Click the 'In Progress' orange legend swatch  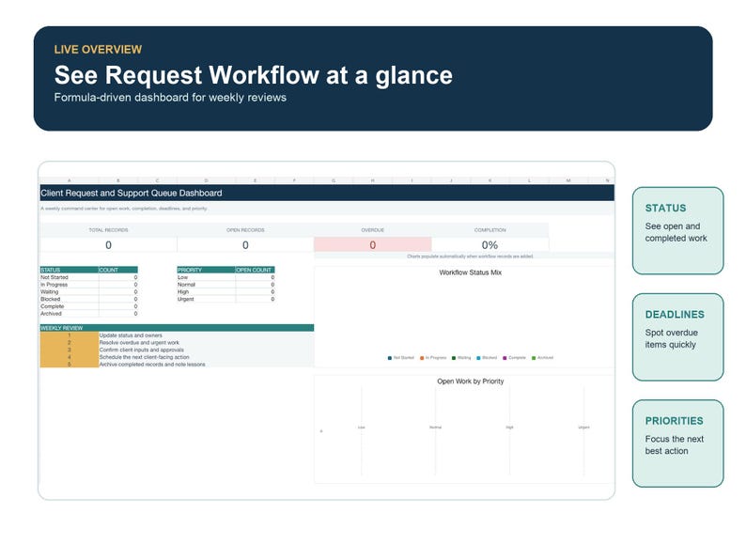click(x=422, y=358)
